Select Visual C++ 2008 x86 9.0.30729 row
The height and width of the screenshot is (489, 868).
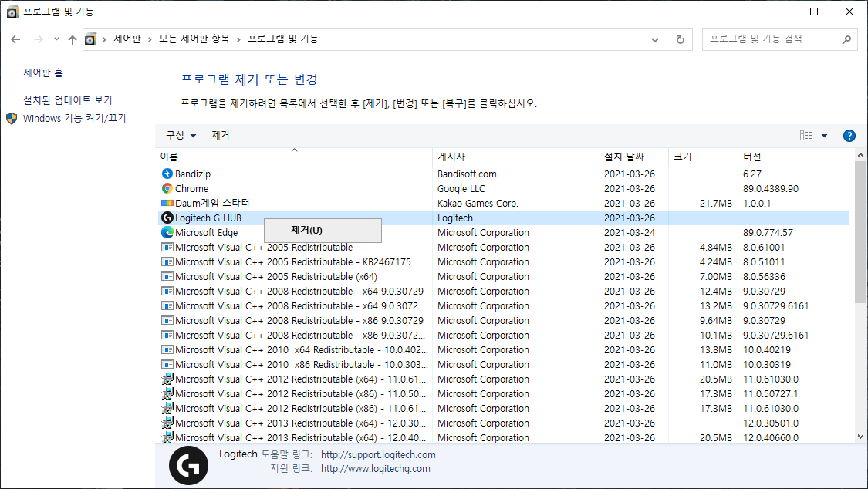coord(299,320)
